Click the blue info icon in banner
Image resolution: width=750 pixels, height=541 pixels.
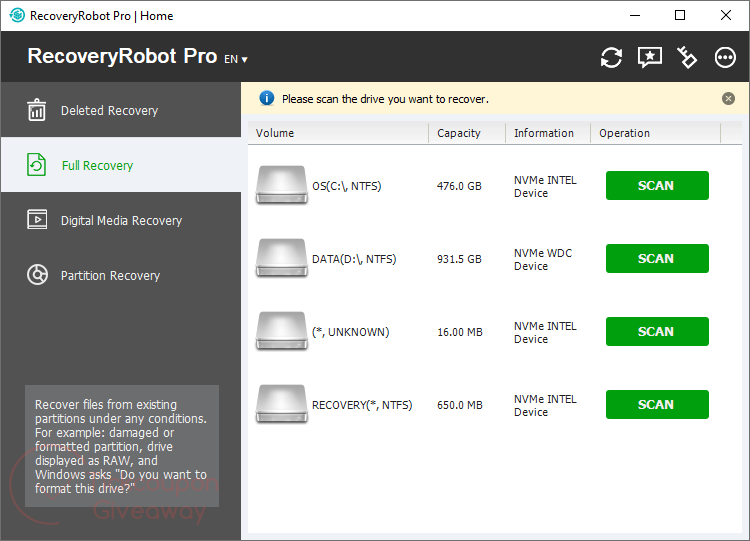[x=266, y=99]
